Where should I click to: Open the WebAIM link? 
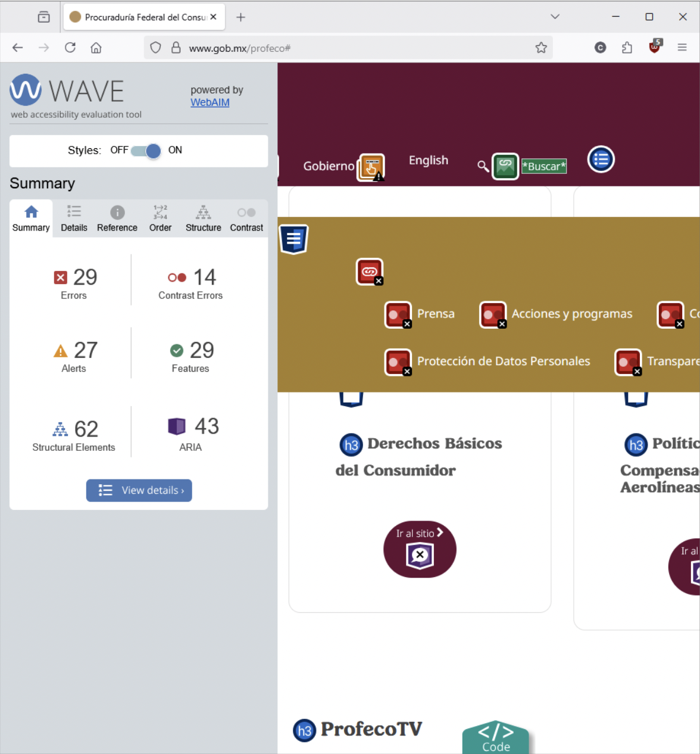[x=210, y=102]
